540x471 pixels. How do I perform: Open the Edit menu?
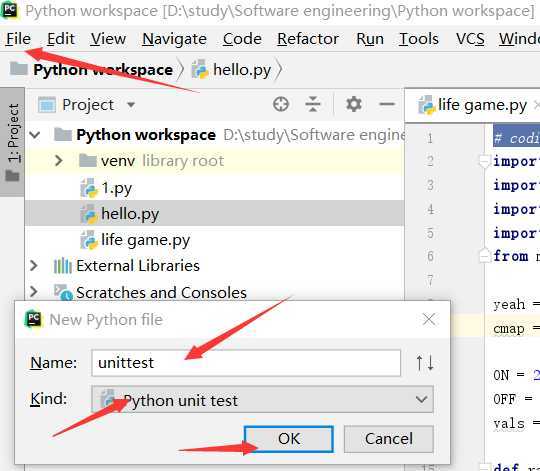pos(61,39)
